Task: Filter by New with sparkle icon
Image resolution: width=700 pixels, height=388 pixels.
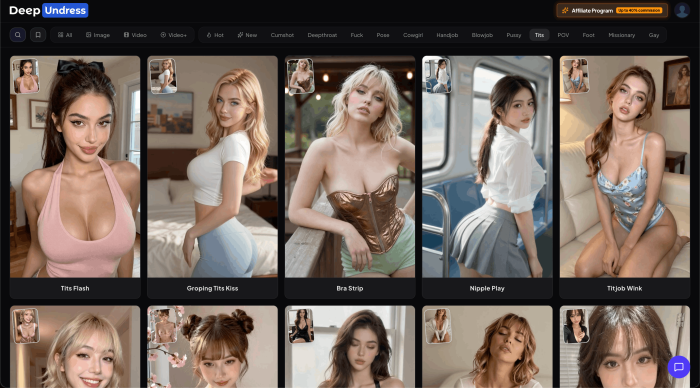Action: pyautogui.click(x=247, y=35)
